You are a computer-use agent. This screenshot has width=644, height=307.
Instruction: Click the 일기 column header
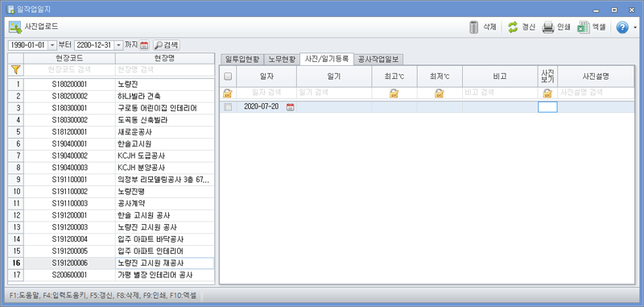334,76
